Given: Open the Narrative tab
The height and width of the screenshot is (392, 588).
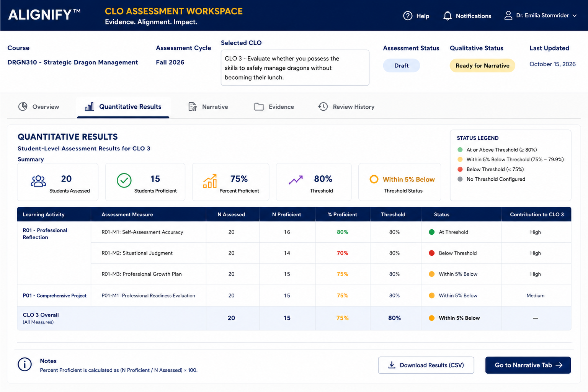Looking at the screenshot, I should (x=208, y=107).
